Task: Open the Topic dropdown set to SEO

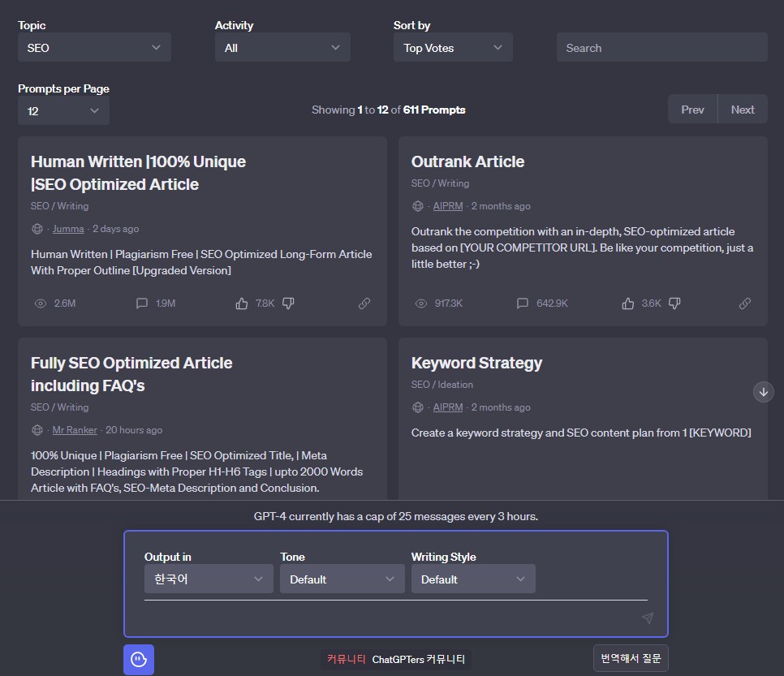Action: [94, 48]
